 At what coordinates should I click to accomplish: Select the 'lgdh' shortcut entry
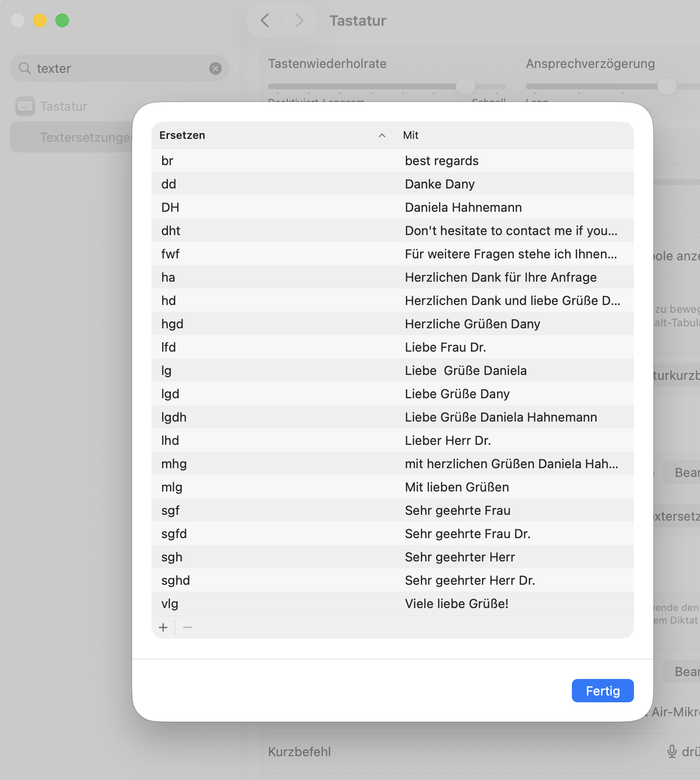[x=174, y=417]
